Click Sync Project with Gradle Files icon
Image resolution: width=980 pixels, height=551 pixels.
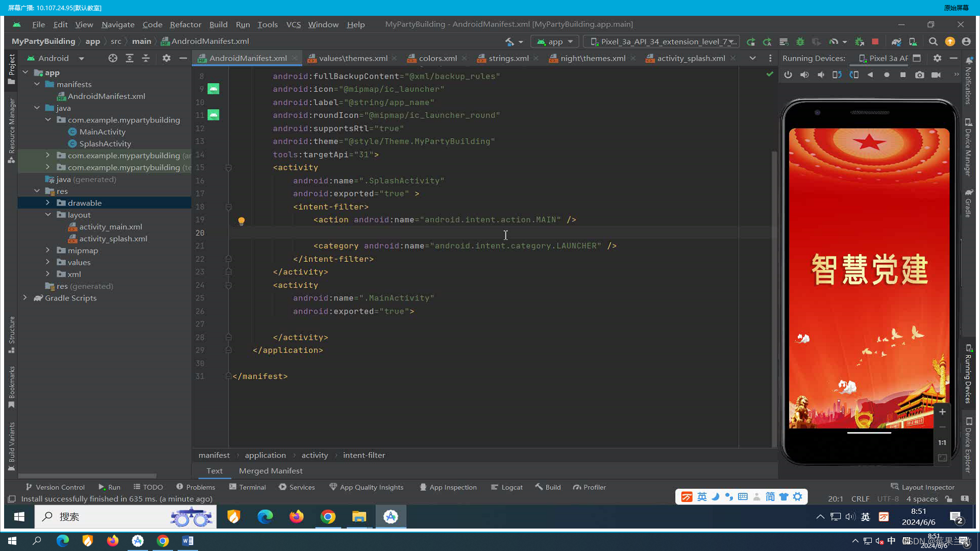(x=896, y=41)
